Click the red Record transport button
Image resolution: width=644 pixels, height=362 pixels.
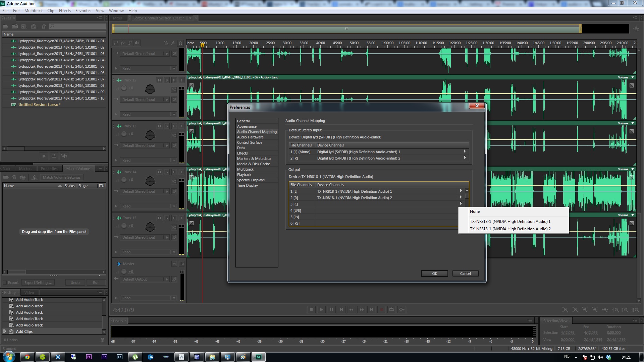pos(382,309)
